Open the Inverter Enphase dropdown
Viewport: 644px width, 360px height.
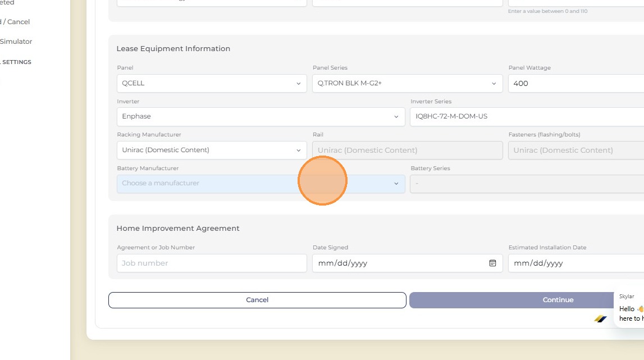(x=261, y=117)
